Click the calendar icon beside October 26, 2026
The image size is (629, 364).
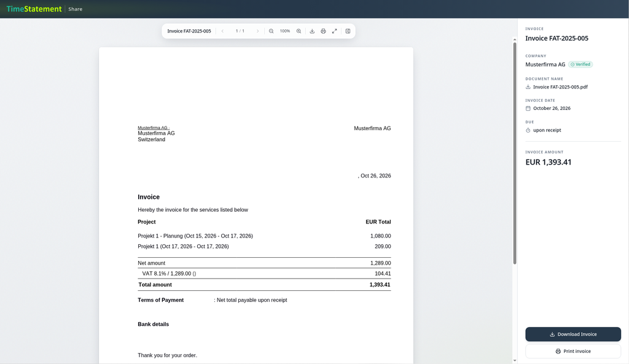(x=528, y=108)
